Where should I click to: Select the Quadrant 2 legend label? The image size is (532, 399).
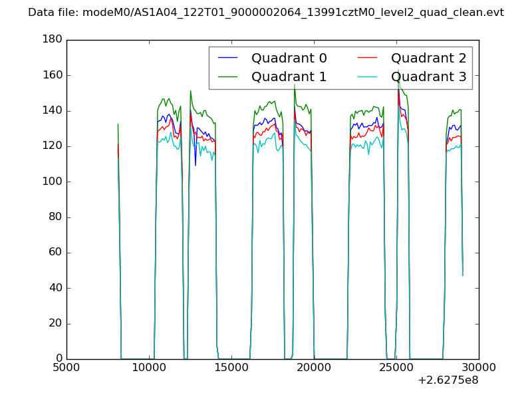click(428, 59)
